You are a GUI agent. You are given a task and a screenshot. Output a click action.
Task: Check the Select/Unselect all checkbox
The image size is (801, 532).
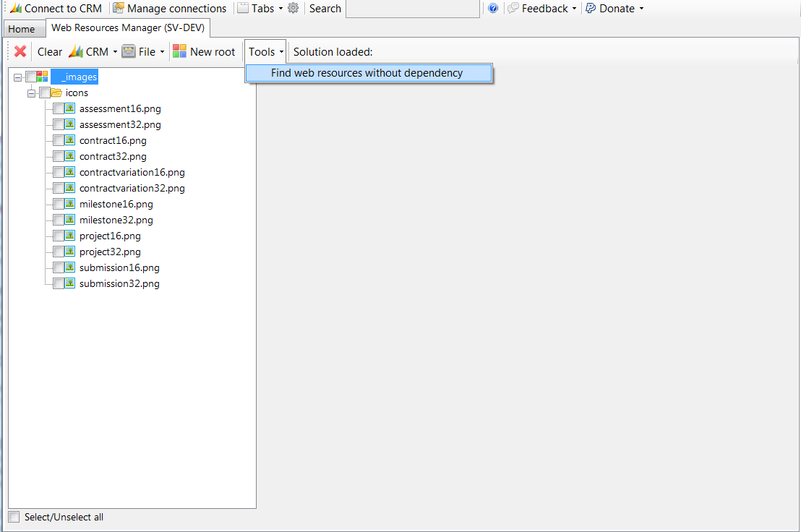(14, 517)
